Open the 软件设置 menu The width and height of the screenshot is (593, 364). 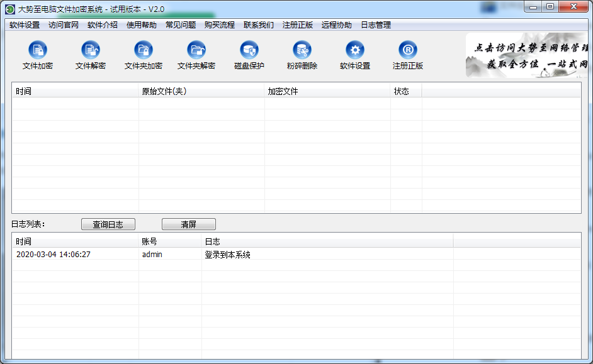point(25,25)
